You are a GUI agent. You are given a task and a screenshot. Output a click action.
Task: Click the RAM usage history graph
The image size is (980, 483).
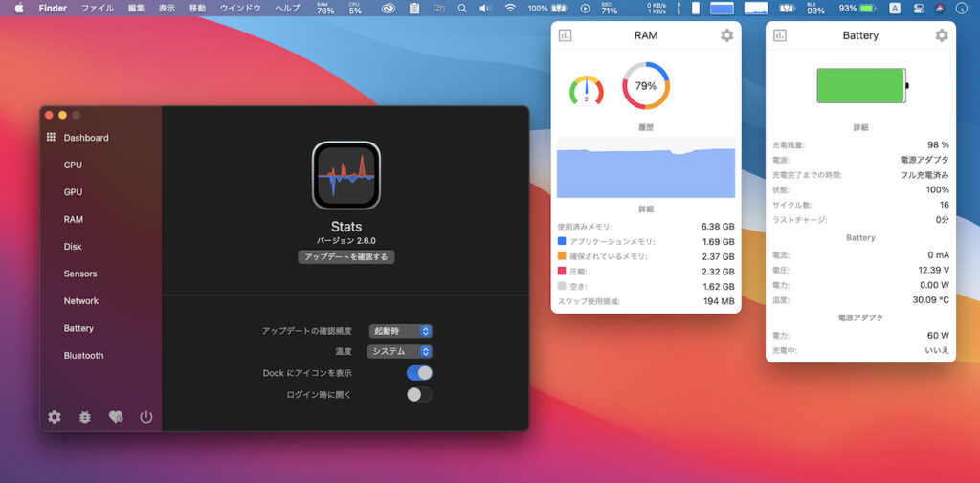point(646,167)
